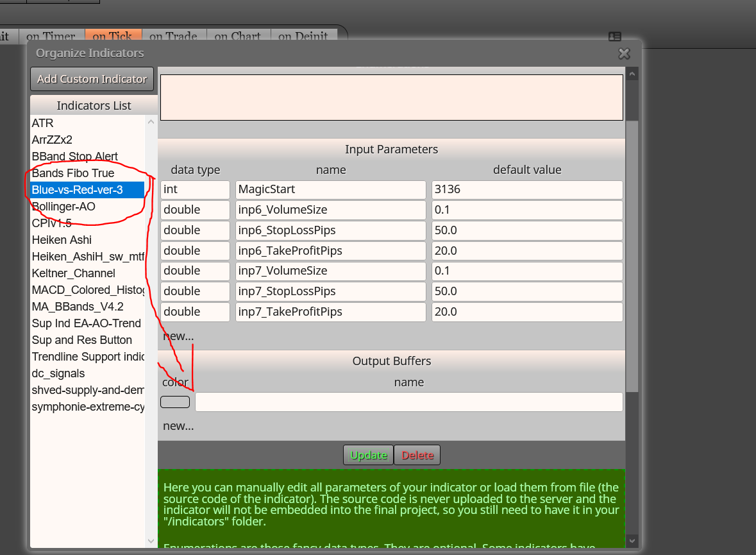Click the large pink text area
The height and width of the screenshot is (555, 756).
click(x=392, y=98)
